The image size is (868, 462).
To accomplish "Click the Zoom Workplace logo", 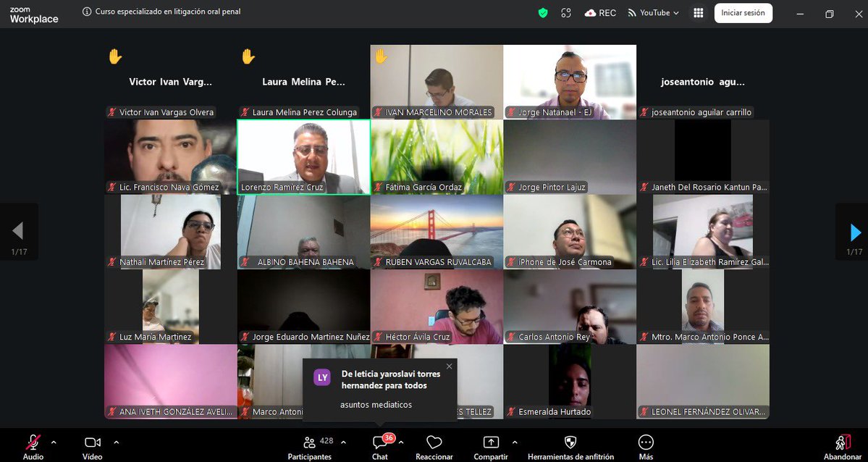I will point(34,15).
